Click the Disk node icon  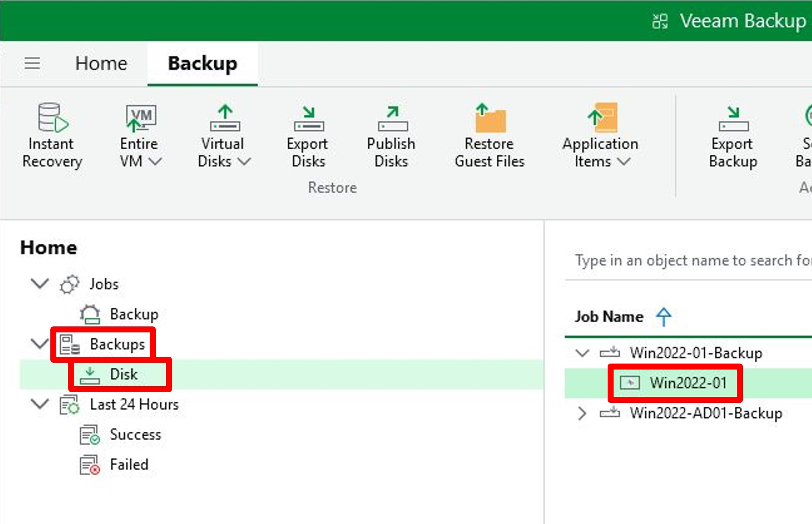tap(90, 375)
